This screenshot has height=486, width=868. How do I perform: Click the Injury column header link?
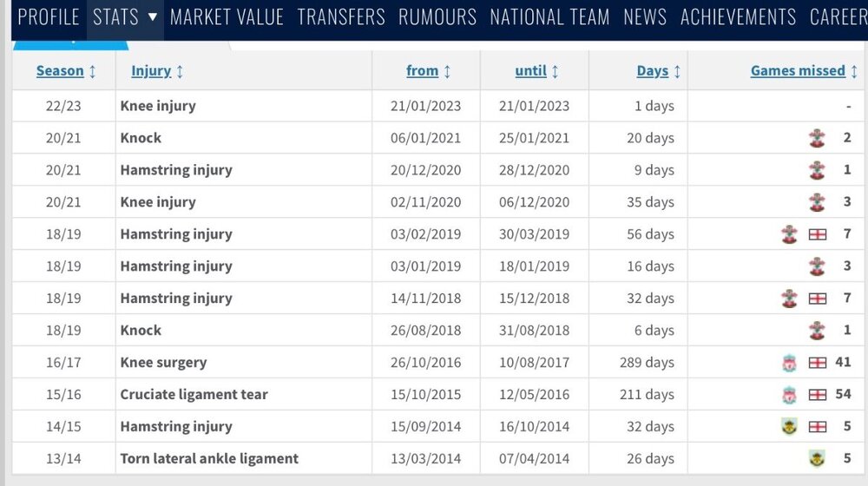[x=151, y=71]
